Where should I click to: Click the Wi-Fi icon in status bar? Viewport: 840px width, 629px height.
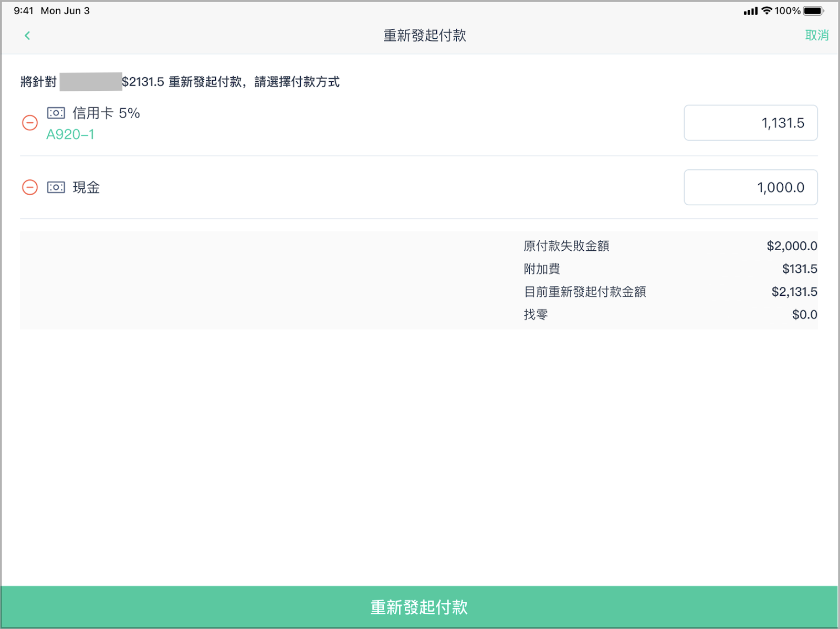pos(766,10)
